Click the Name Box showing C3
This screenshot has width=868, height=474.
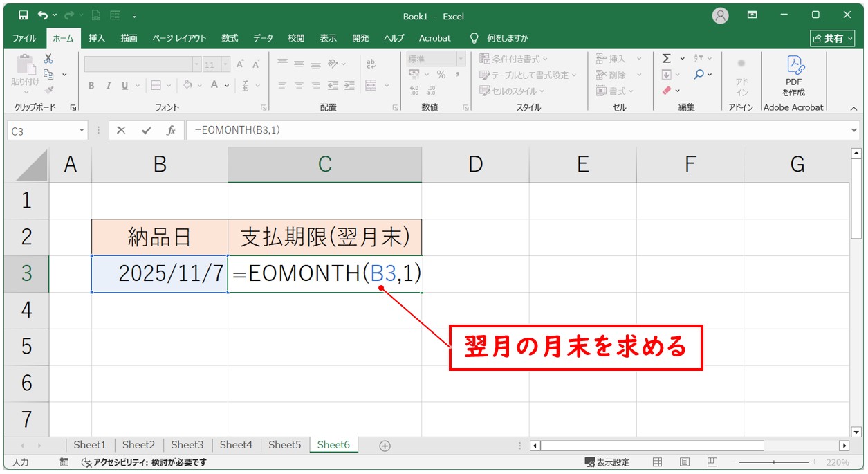pyautogui.click(x=41, y=129)
